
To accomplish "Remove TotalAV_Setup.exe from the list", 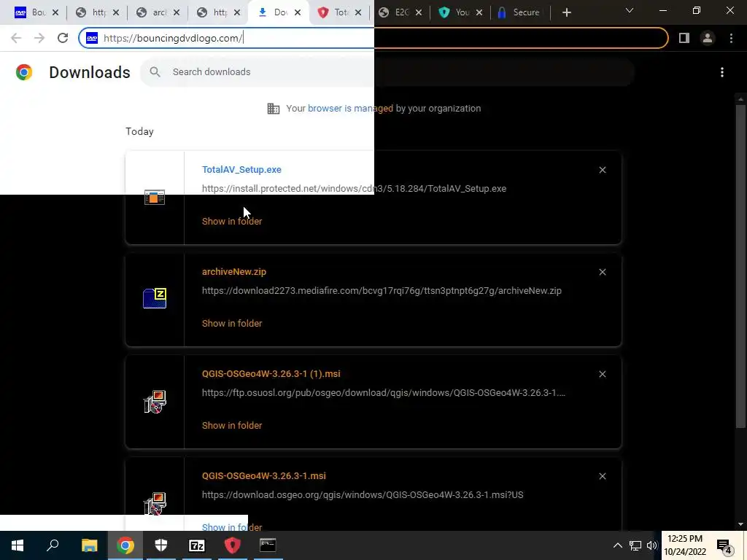I will coord(602,170).
